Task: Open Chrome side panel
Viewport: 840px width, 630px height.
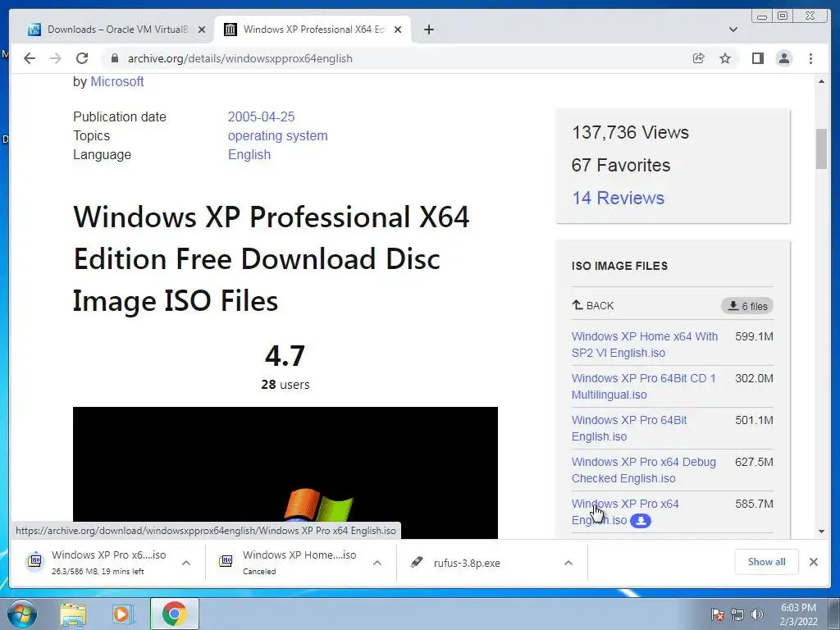Action: 757,58
